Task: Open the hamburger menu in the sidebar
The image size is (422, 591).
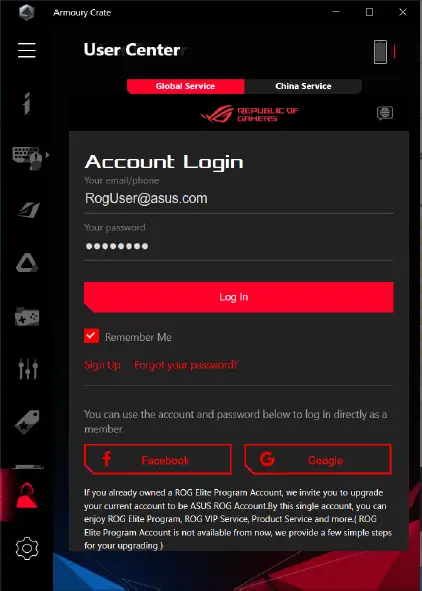Action: tap(27, 50)
